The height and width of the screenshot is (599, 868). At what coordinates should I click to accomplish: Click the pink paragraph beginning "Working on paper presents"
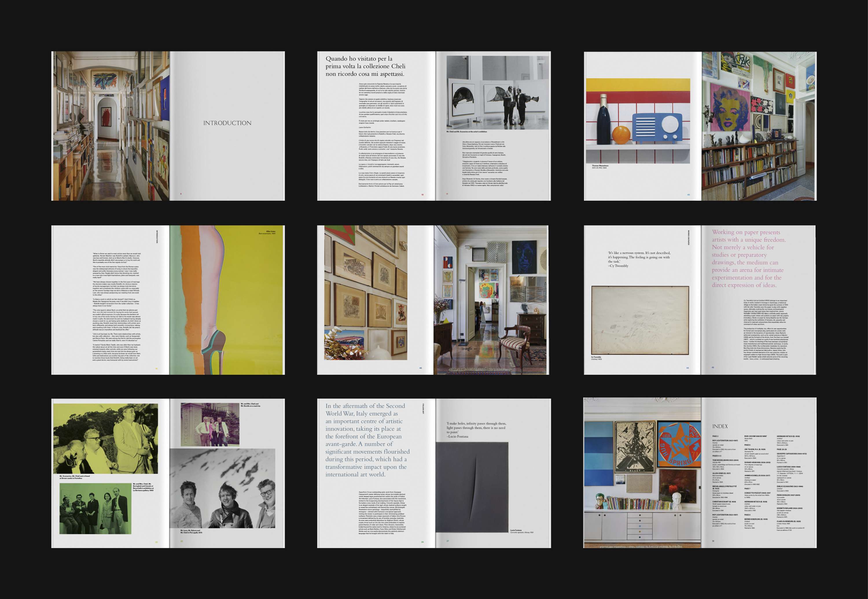(749, 258)
